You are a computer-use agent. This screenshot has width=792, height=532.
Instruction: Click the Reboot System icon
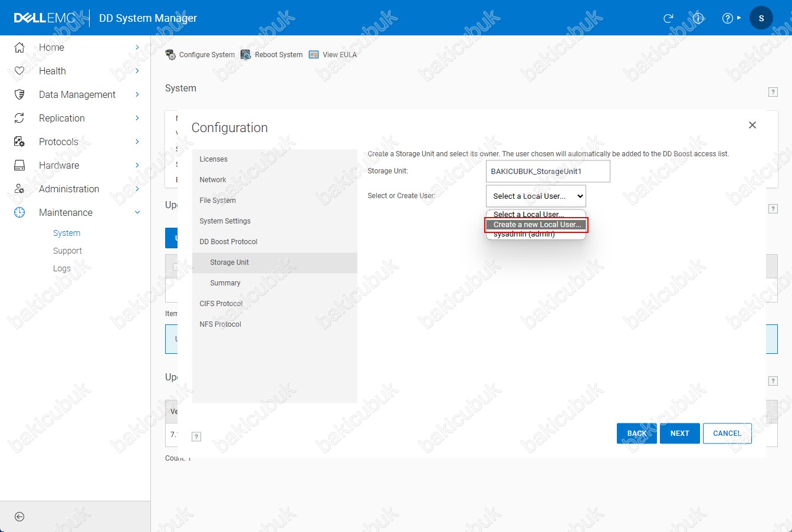click(246, 55)
